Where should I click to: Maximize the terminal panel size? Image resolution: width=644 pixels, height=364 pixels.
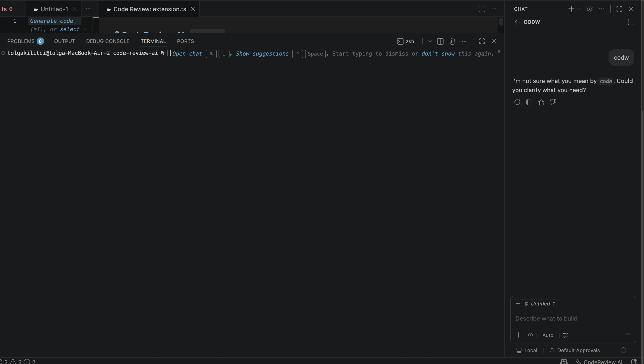tap(482, 41)
